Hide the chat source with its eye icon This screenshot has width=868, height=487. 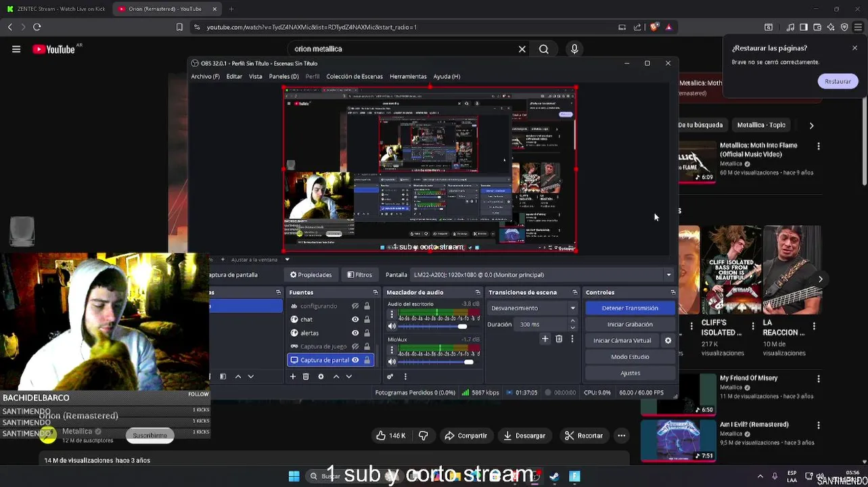click(355, 319)
